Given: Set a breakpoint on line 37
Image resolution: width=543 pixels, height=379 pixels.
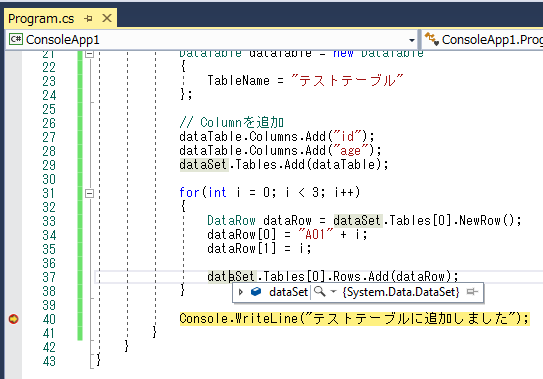Looking at the screenshot, I should (x=14, y=277).
